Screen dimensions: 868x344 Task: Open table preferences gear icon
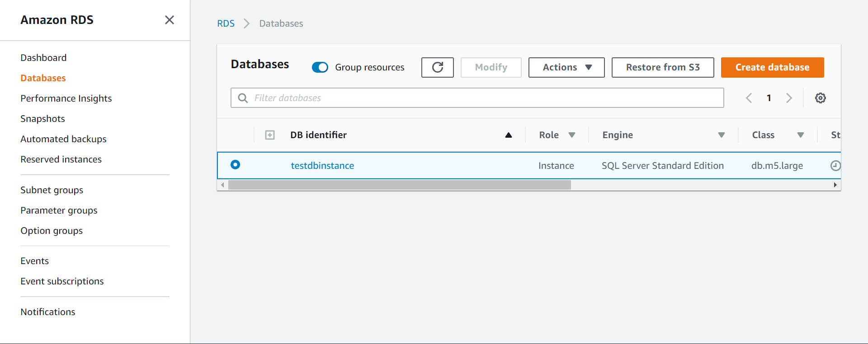(820, 98)
